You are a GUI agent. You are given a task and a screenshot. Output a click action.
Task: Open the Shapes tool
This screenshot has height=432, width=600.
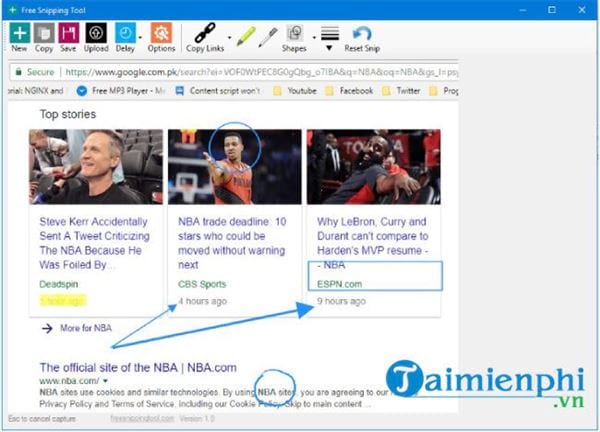294,37
